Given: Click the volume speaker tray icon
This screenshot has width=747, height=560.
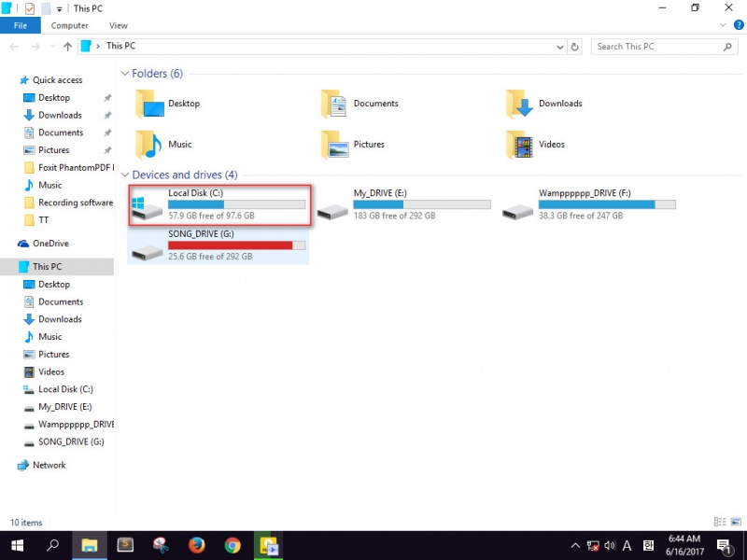Looking at the screenshot, I should 610,546.
